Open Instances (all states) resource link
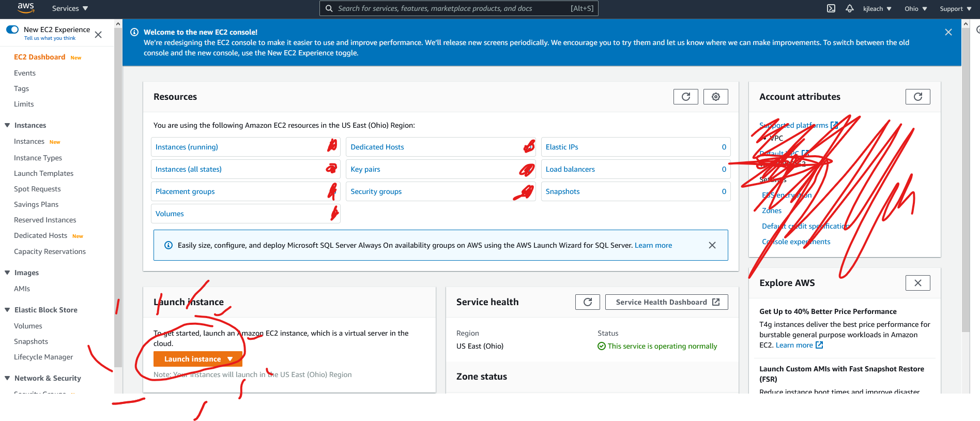 click(188, 169)
